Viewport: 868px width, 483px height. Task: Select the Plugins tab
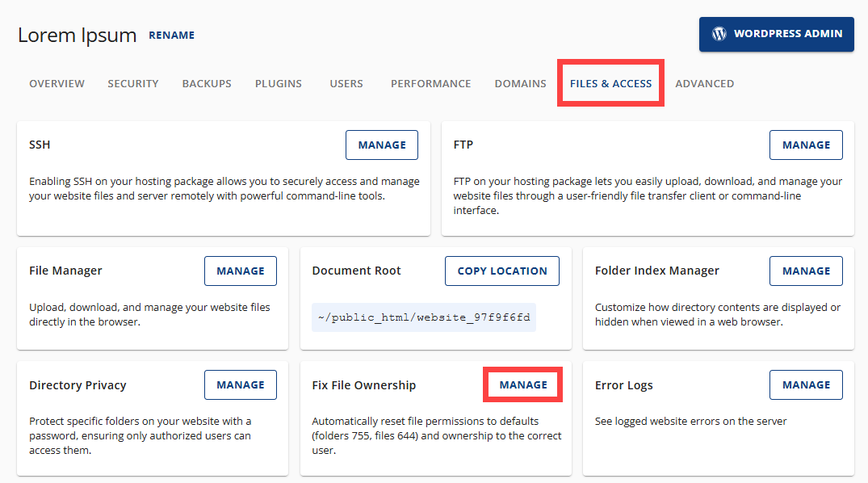click(x=278, y=83)
